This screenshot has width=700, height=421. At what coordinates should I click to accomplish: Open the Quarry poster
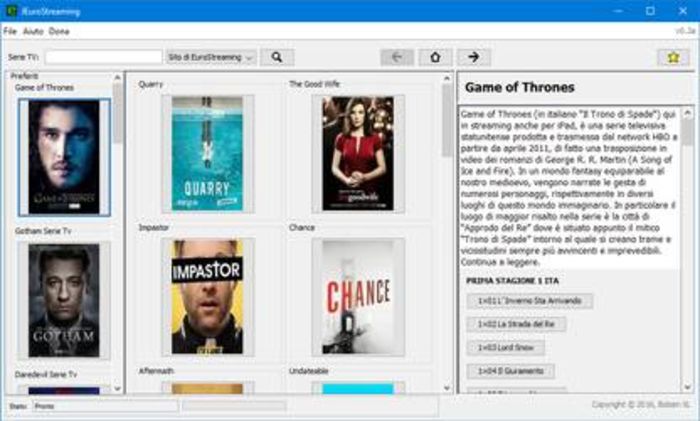click(x=208, y=154)
